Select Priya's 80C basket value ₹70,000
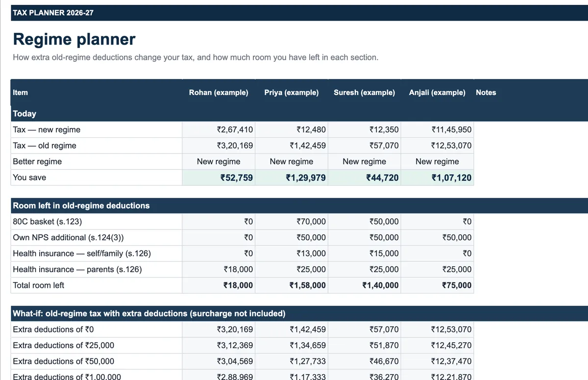 coord(311,222)
